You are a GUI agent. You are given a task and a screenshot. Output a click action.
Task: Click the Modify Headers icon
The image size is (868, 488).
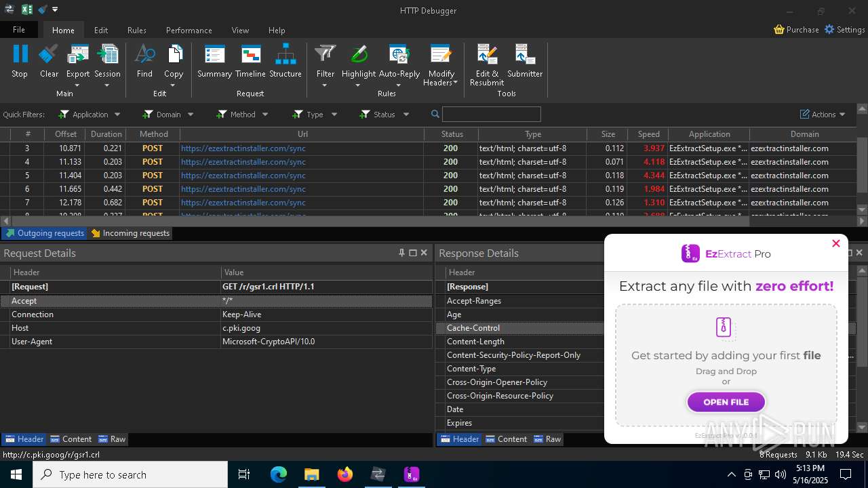[441, 54]
